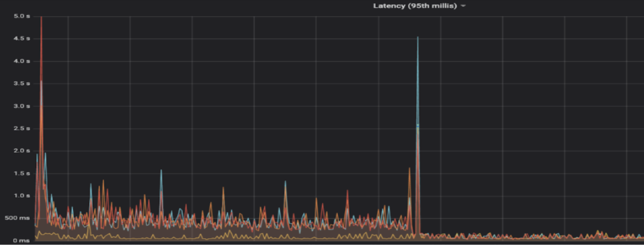
Task: Pick the 2.5 s y-axis label
Action: (x=22, y=128)
